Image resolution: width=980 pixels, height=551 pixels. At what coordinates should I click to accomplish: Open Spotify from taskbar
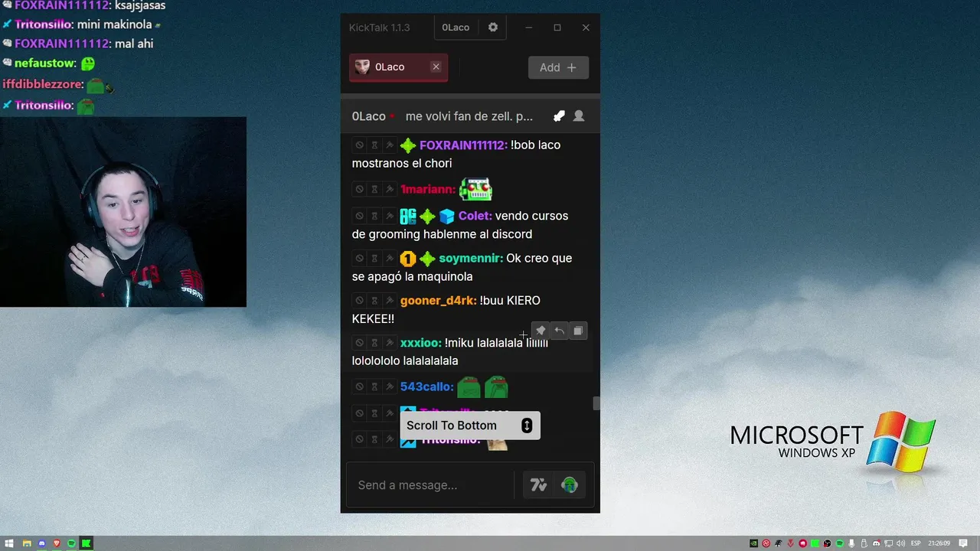[71, 543]
